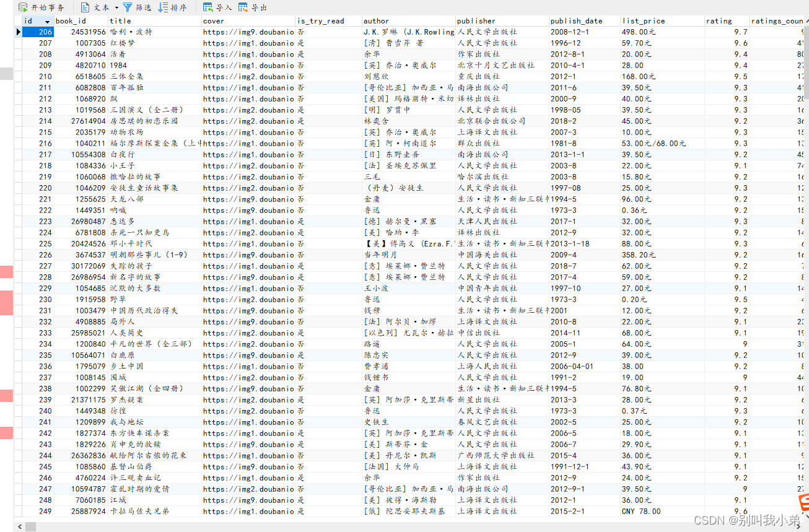Viewport: 809px width, 532px height.
Task: Launch the 导入 import wizard
Action: pyautogui.click(x=217, y=7)
